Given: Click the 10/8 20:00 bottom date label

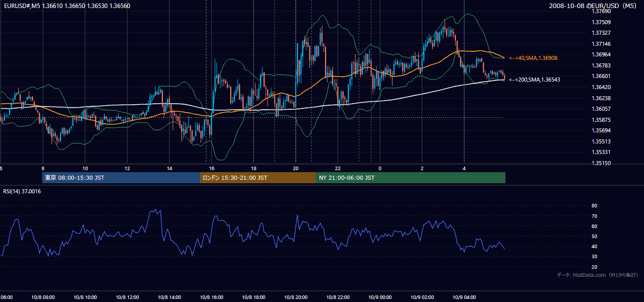Looking at the screenshot, I should (296, 297).
